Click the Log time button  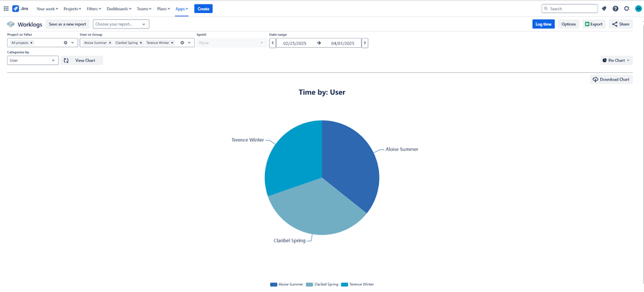pos(543,24)
